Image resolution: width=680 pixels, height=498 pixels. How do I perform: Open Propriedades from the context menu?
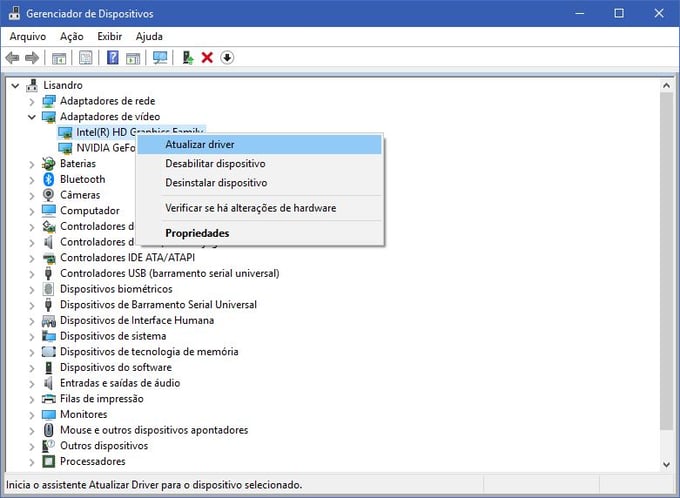(259, 233)
